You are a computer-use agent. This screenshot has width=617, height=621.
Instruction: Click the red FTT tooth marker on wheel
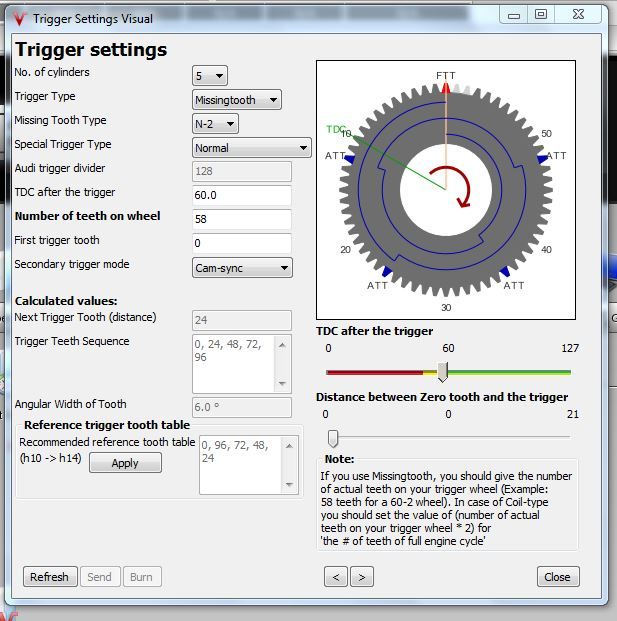[x=446, y=87]
